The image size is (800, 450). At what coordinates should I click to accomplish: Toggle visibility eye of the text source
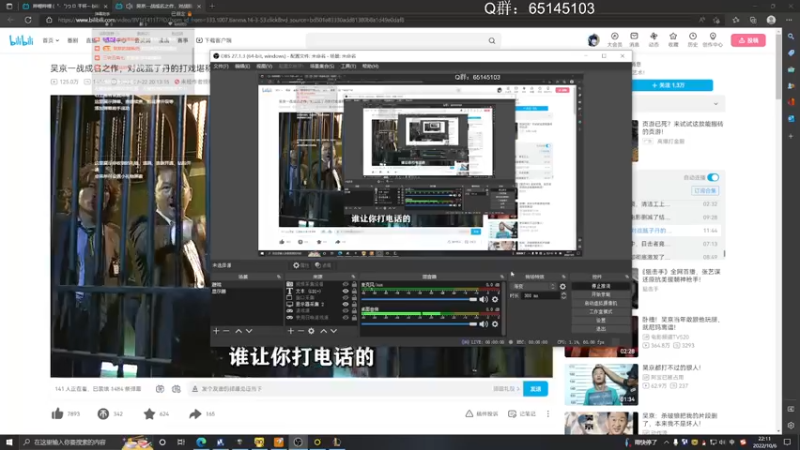pyautogui.click(x=345, y=291)
